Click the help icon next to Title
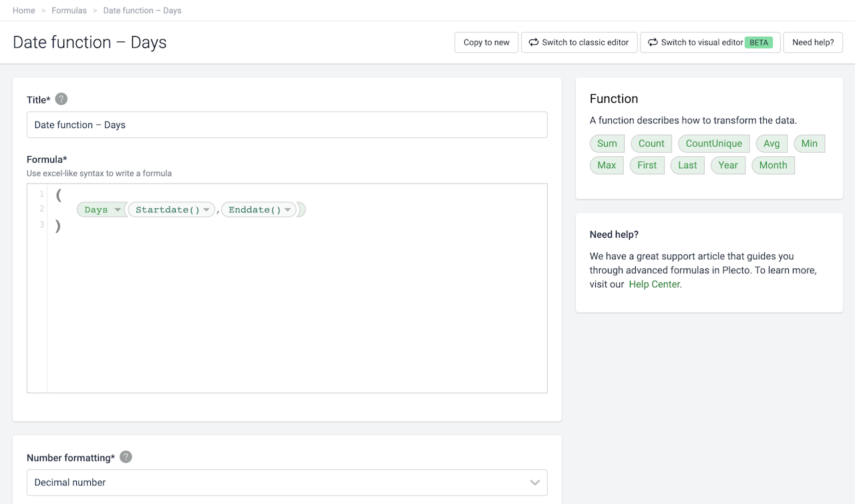This screenshot has height=504, width=855. [x=61, y=99]
